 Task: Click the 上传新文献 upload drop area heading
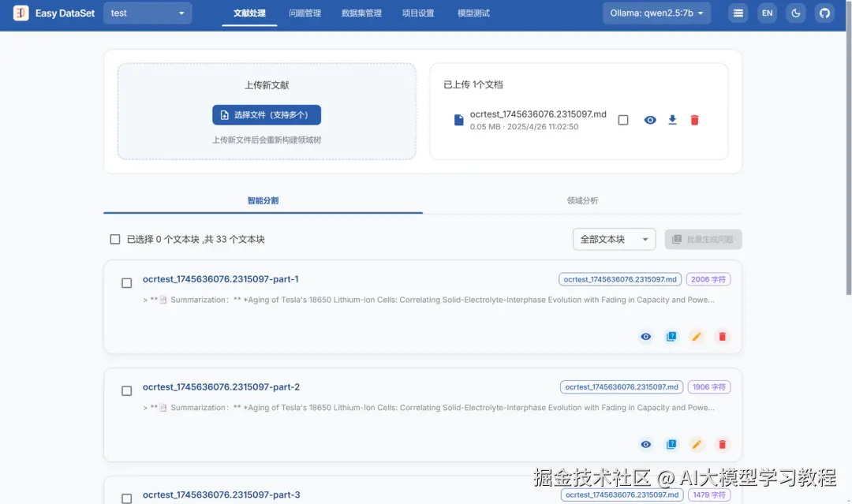click(x=267, y=85)
